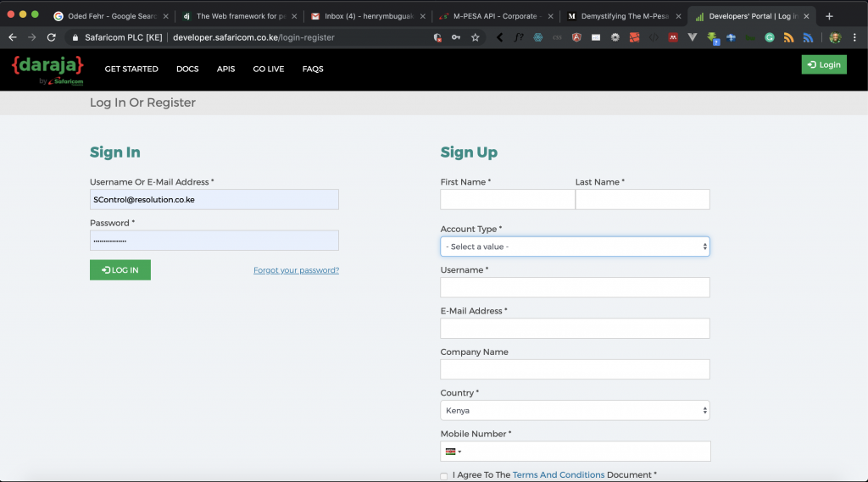Image resolution: width=868 pixels, height=482 pixels.
Task: Open the Country dropdown showing Kenya
Action: [575, 411]
